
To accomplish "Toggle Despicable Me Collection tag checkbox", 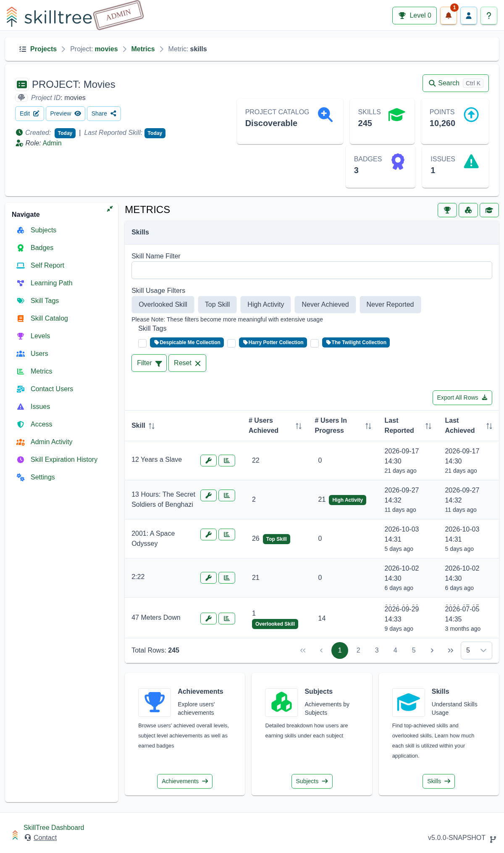I will pyautogui.click(x=142, y=343).
